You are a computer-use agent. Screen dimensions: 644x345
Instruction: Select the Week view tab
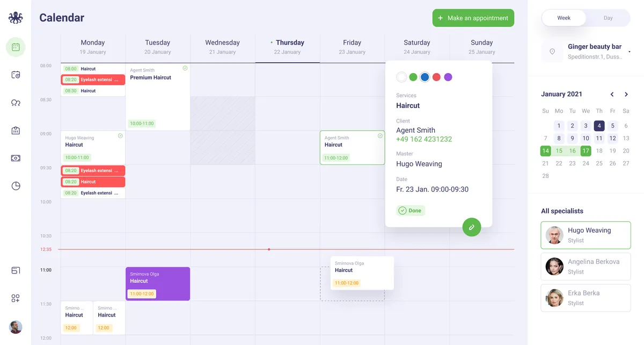564,18
